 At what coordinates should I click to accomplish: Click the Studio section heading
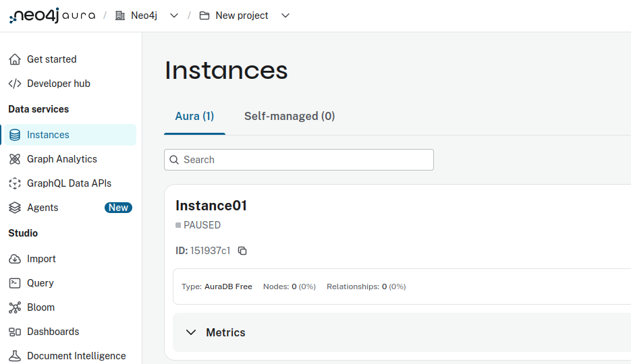pos(23,233)
